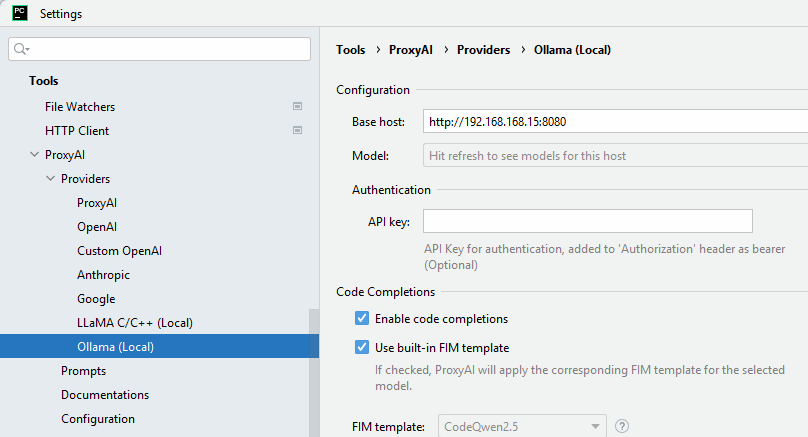Click the project-level icon beside HTTP Client
The image size is (808, 437).
297,130
